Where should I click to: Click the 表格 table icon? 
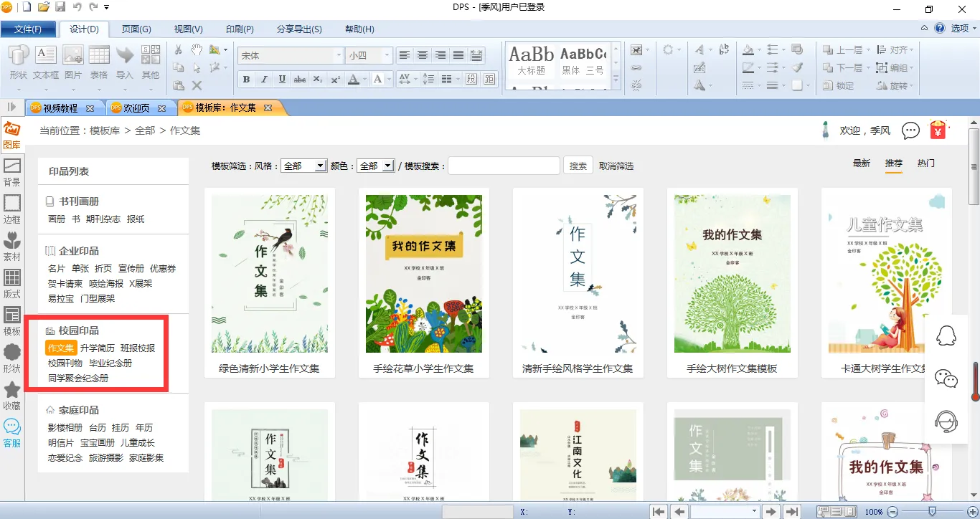click(99, 62)
